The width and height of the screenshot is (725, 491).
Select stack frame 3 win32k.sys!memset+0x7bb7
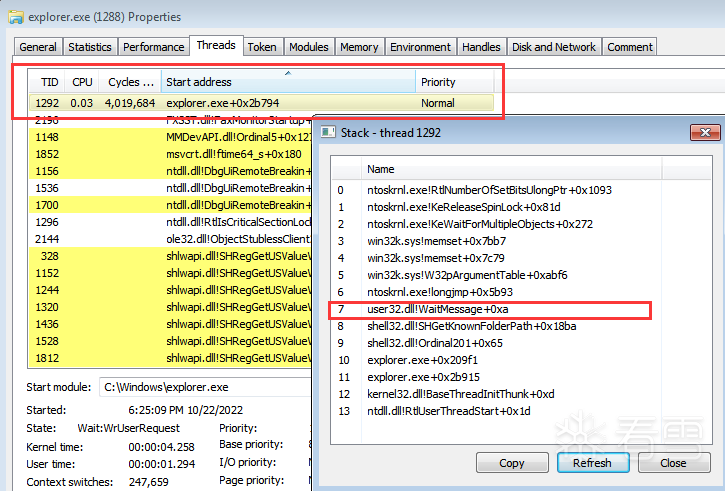pos(497,241)
